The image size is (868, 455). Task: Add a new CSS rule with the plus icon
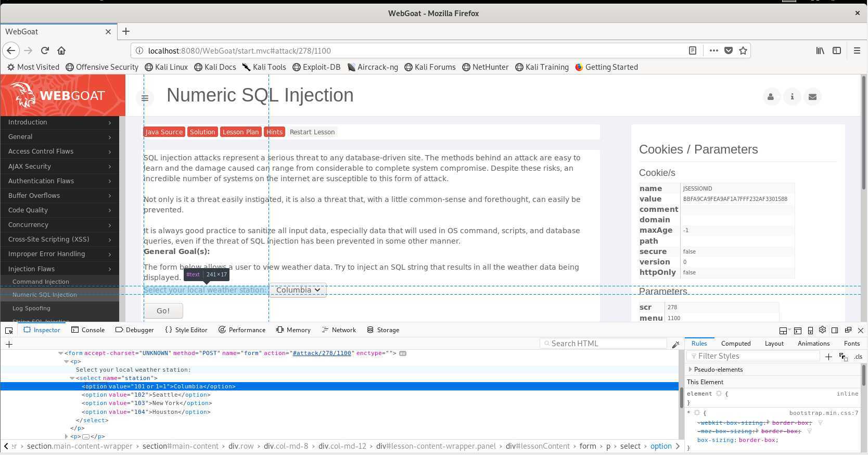(828, 356)
